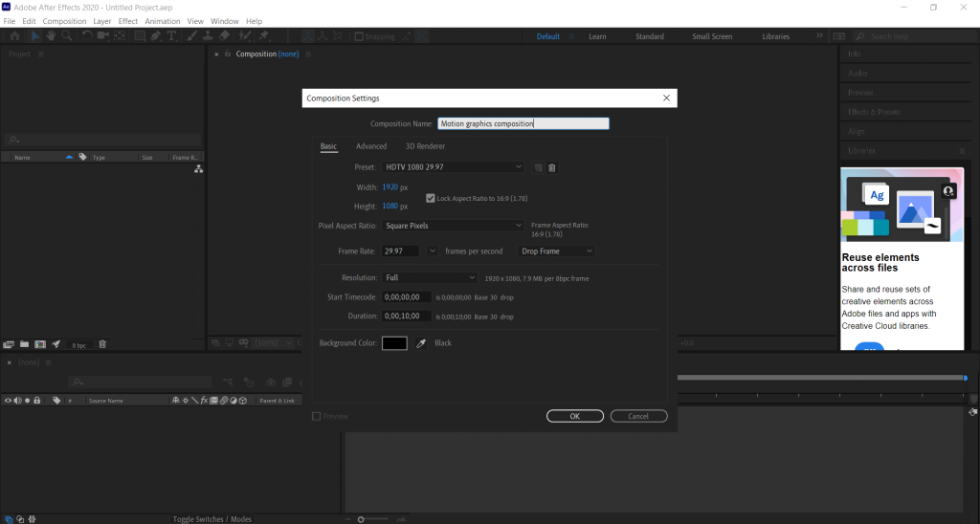Image resolution: width=980 pixels, height=524 pixels.
Task: Open the 3D Renderer tab
Action: [425, 146]
